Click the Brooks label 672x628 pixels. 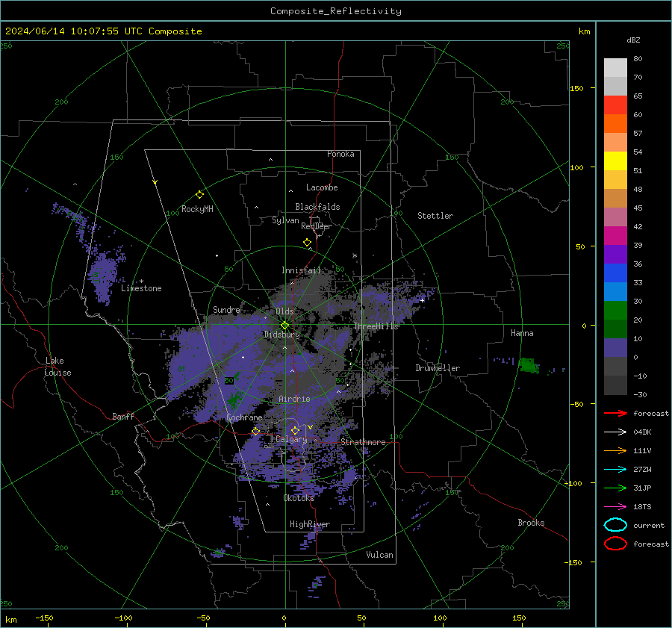(531, 523)
